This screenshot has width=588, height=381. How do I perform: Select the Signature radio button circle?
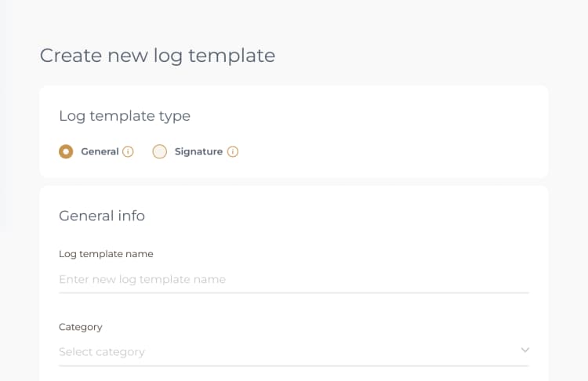point(160,152)
